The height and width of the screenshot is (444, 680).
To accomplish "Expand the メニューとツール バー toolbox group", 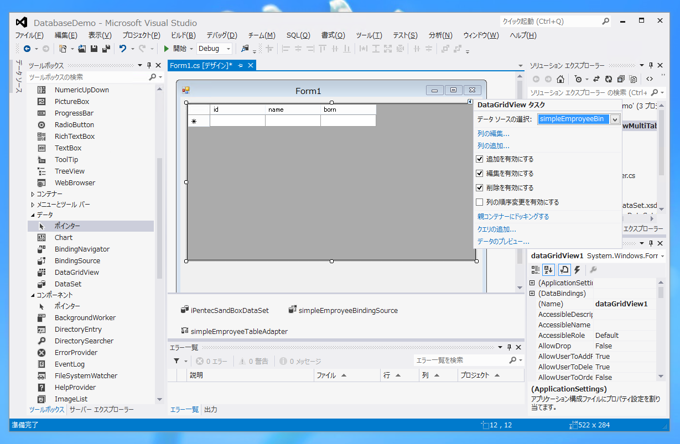I will click(33, 205).
